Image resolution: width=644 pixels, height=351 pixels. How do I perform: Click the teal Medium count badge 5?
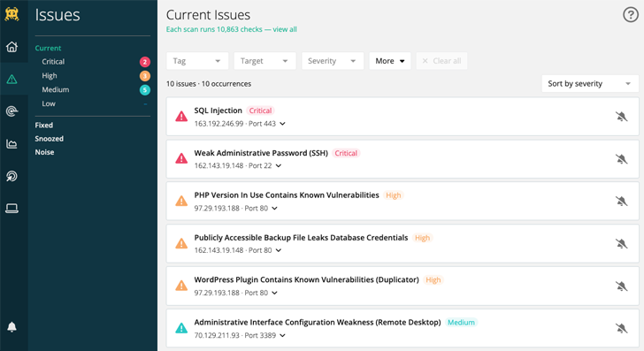pos(144,90)
